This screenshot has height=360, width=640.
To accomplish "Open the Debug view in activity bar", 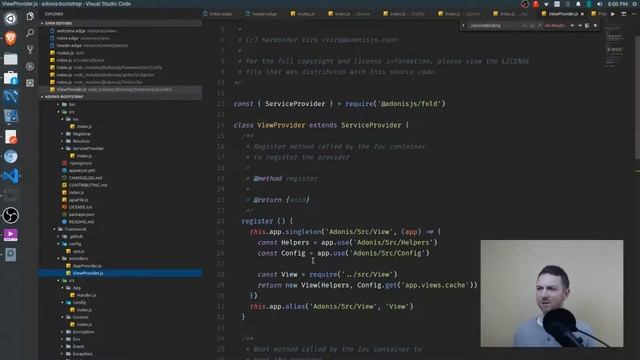I will (x=30, y=66).
